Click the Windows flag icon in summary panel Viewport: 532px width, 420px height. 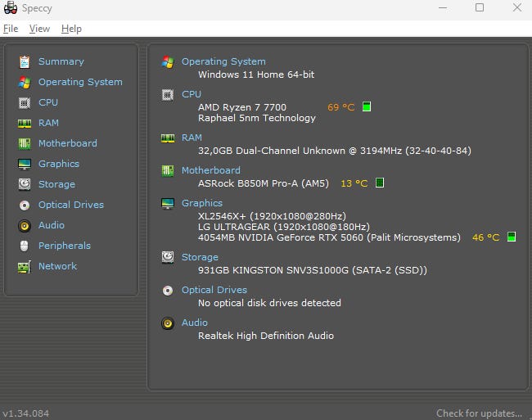168,61
